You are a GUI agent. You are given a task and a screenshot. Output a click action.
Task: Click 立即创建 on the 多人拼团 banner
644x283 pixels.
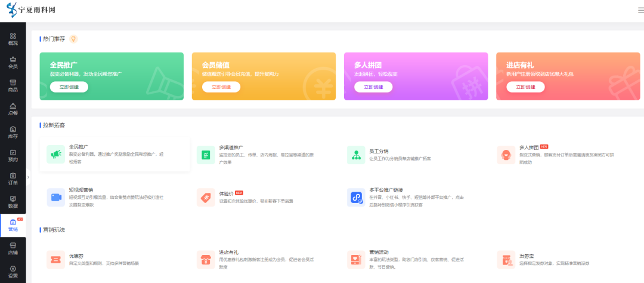coord(373,87)
